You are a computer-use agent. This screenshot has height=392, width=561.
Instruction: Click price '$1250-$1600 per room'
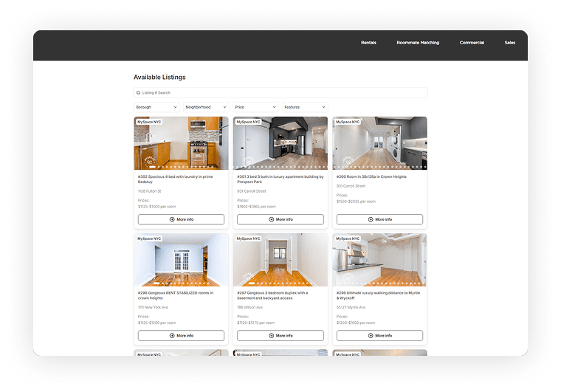[356, 323]
